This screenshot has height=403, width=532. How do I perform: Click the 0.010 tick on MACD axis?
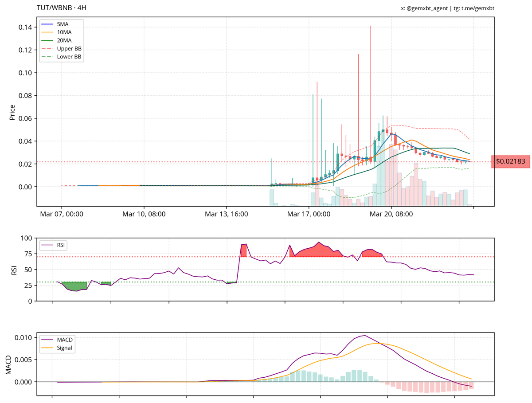pos(24,337)
